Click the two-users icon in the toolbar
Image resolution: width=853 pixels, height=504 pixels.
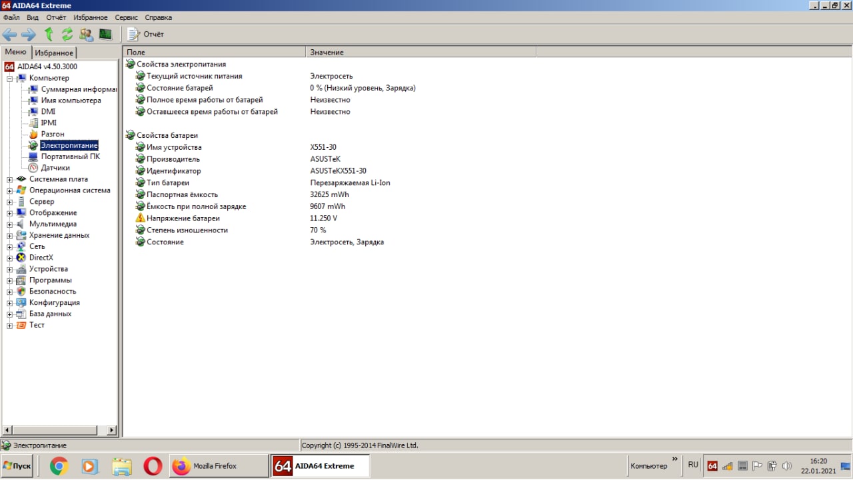(86, 35)
